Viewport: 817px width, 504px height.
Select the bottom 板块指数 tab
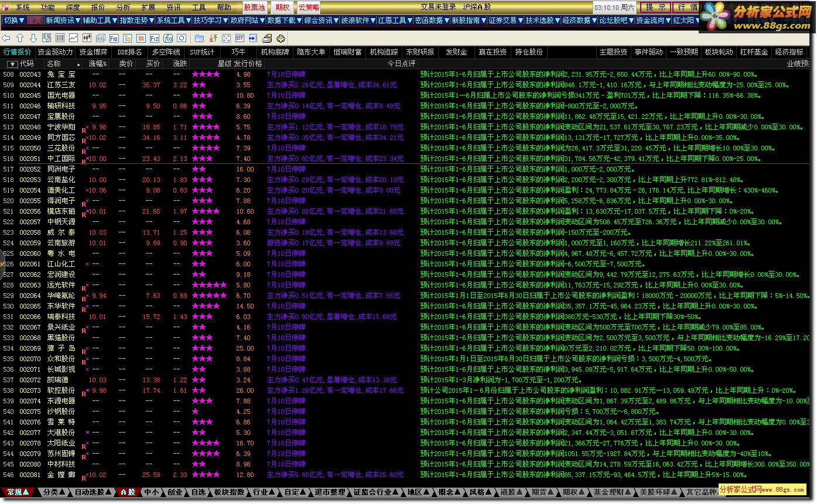pos(229,492)
